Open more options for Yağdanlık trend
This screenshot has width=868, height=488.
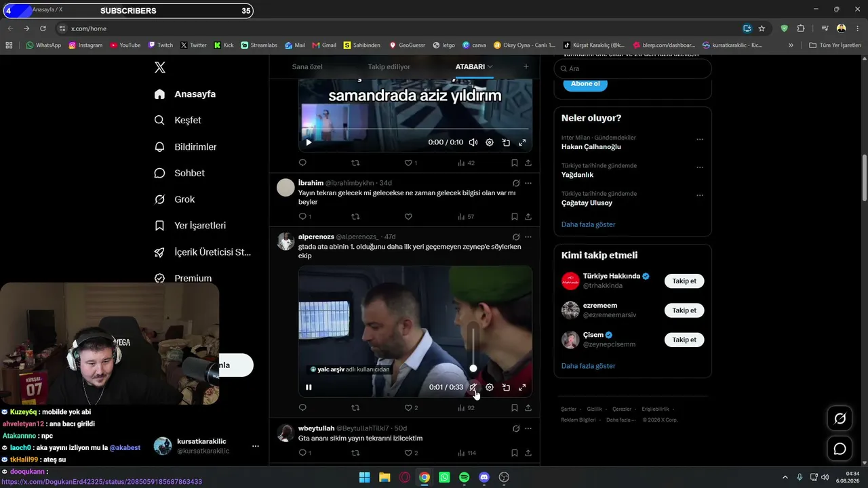[700, 167]
